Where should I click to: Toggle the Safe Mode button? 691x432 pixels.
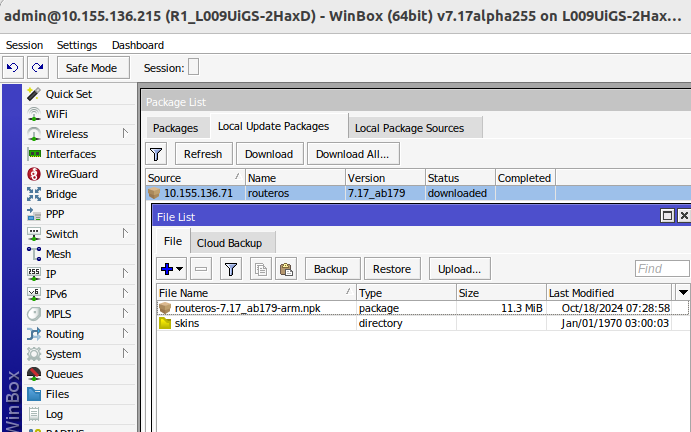[92, 67]
